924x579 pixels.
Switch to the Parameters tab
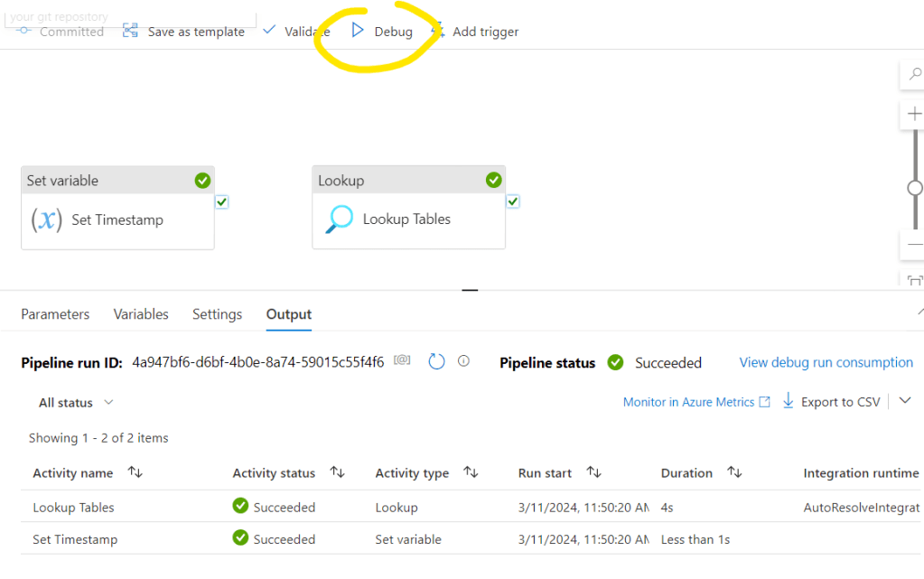[x=55, y=314]
